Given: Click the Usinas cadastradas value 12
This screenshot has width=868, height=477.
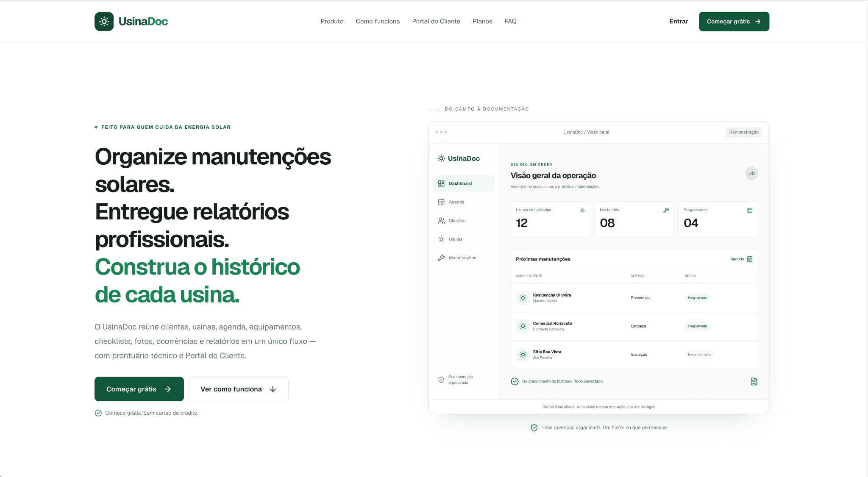Looking at the screenshot, I should click(x=522, y=223).
